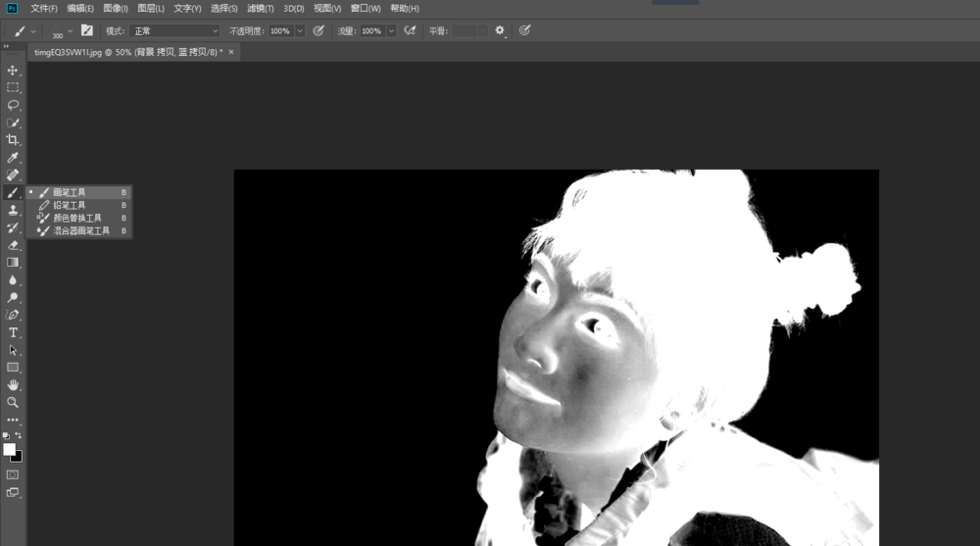Select the Dodge tool
This screenshot has width=980, height=546.
tap(13, 298)
